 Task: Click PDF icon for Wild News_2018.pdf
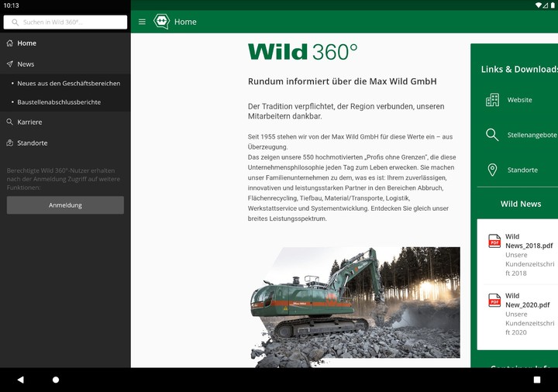[494, 241]
